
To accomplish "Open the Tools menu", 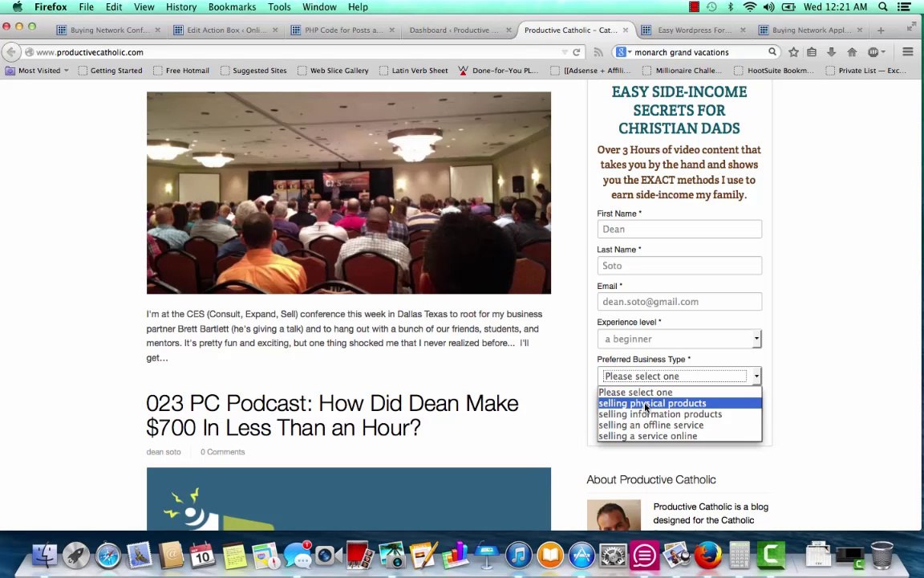I will pyautogui.click(x=279, y=7).
